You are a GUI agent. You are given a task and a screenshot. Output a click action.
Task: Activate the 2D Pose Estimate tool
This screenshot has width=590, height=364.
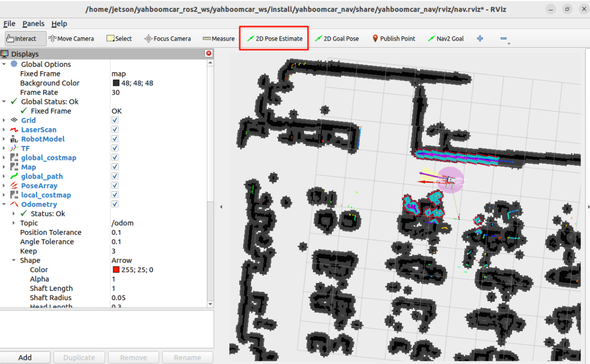click(x=274, y=38)
